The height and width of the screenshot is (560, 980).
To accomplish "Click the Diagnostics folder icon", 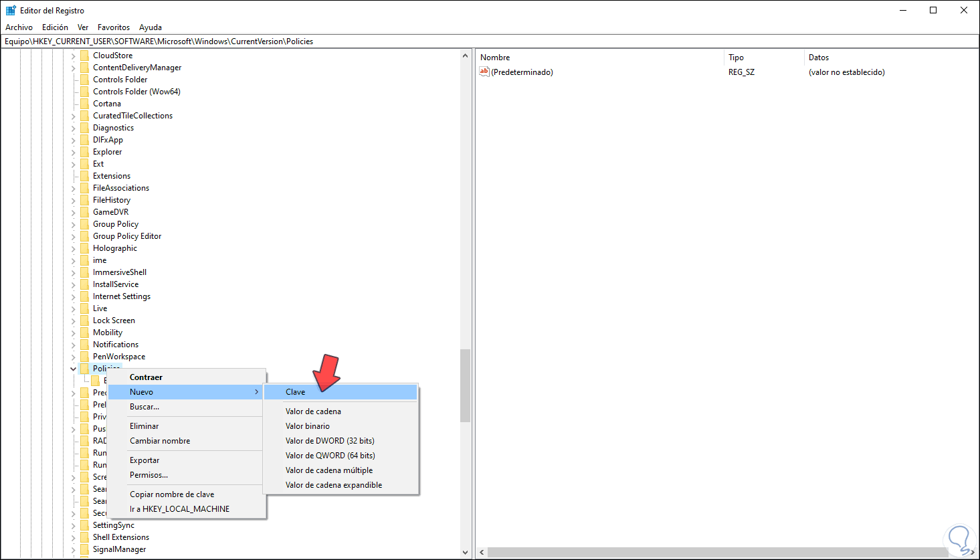I will click(x=84, y=128).
